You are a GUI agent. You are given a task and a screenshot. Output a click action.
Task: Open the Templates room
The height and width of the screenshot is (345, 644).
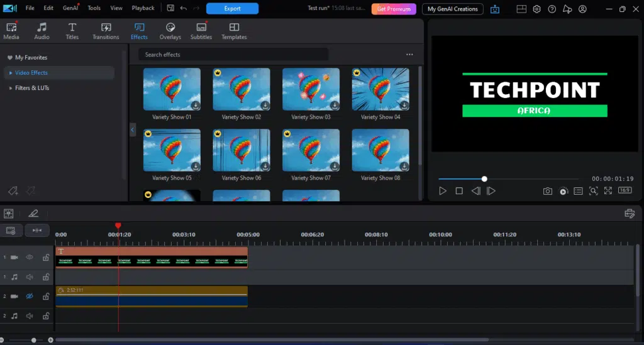coord(234,31)
